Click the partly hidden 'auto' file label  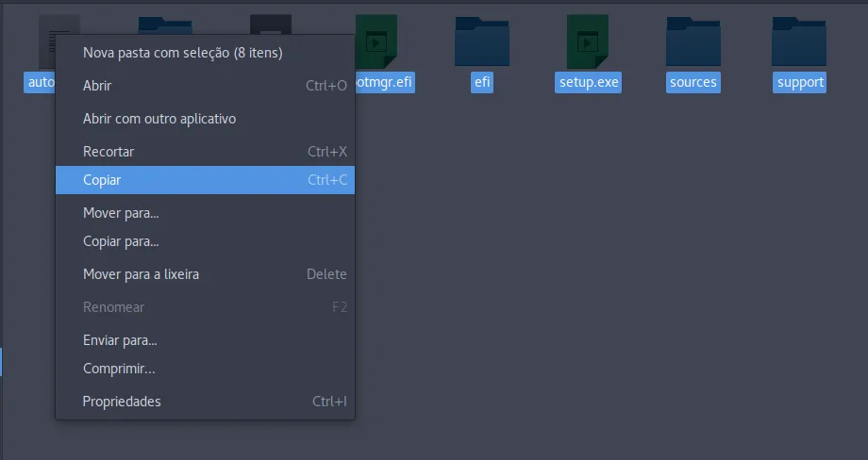coord(40,82)
